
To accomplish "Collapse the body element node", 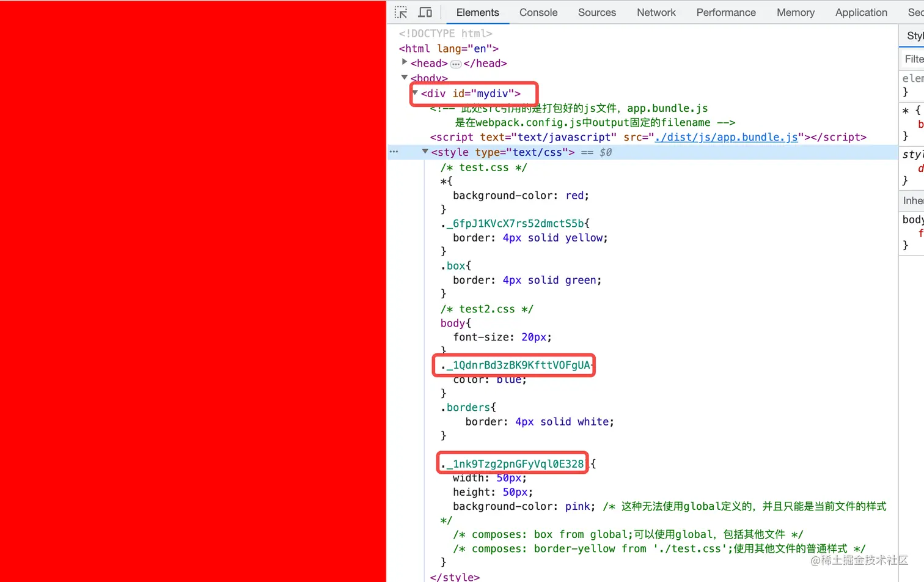I will (405, 77).
